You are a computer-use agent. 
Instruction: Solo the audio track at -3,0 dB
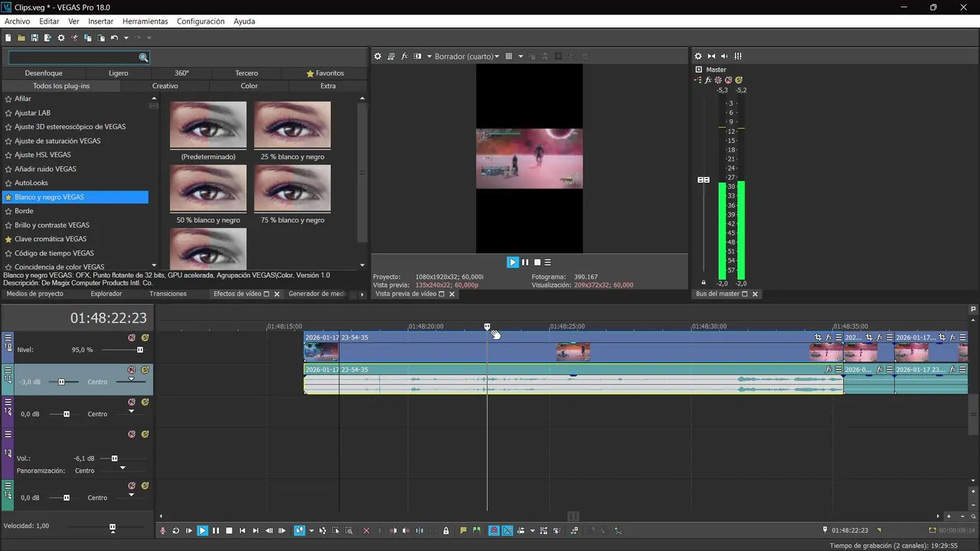pyautogui.click(x=145, y=370)
